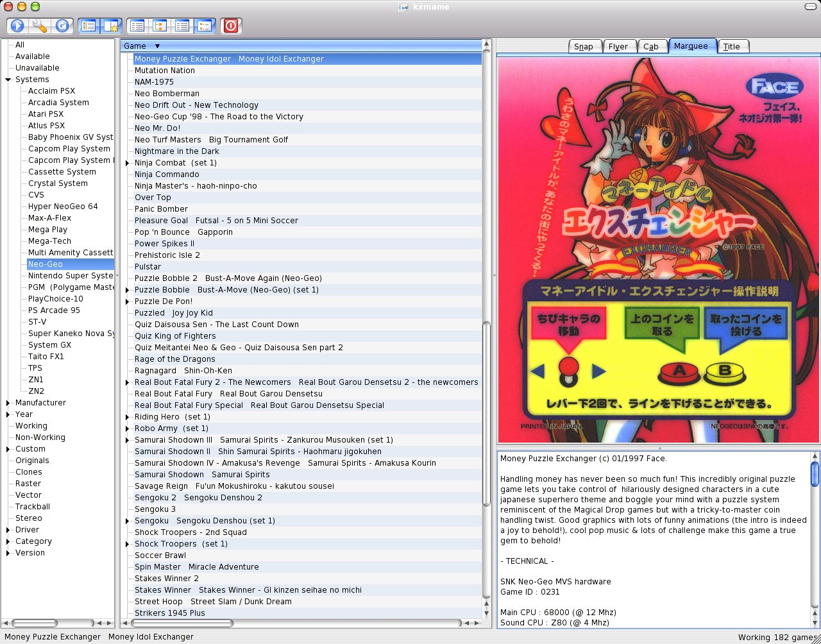
Task: Select the Clones filter
Action: coord(29,472)
